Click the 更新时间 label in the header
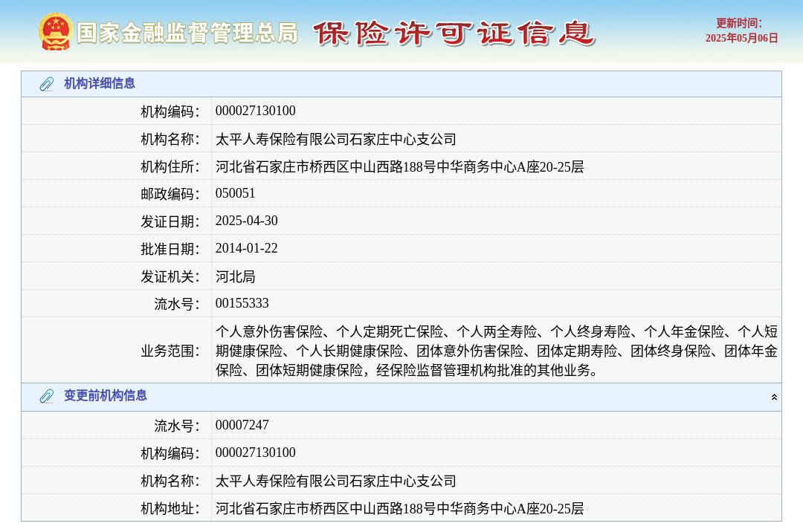The height and width of the screenshot is (532, 803). [739, 23]
